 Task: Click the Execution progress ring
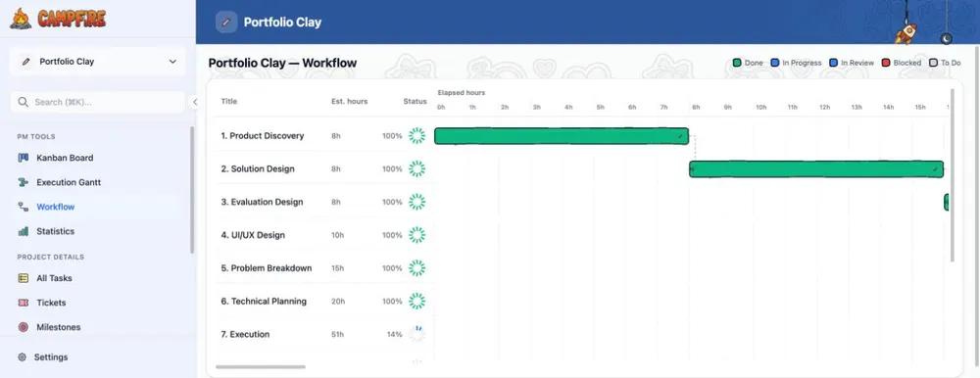pos(416,334)
